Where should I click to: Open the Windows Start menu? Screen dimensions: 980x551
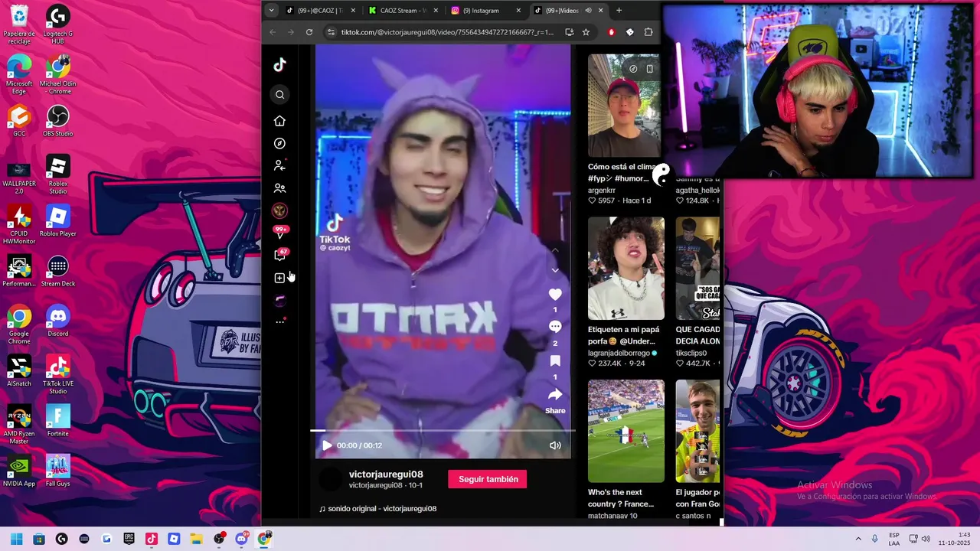(x=17, y=539)
